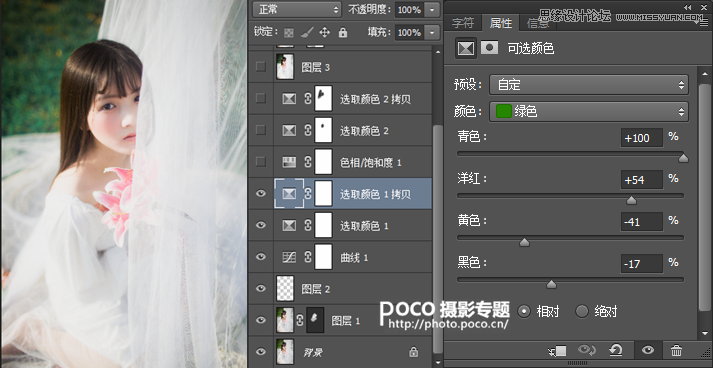Select the 图层 2 layer name

(x=316, y=289)
